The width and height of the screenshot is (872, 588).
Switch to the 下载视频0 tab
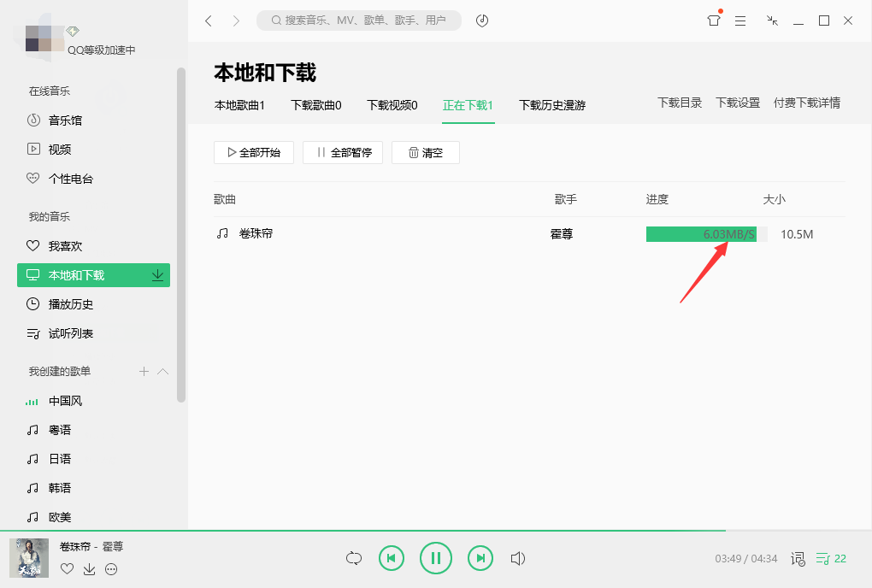(x=392, y=105)
